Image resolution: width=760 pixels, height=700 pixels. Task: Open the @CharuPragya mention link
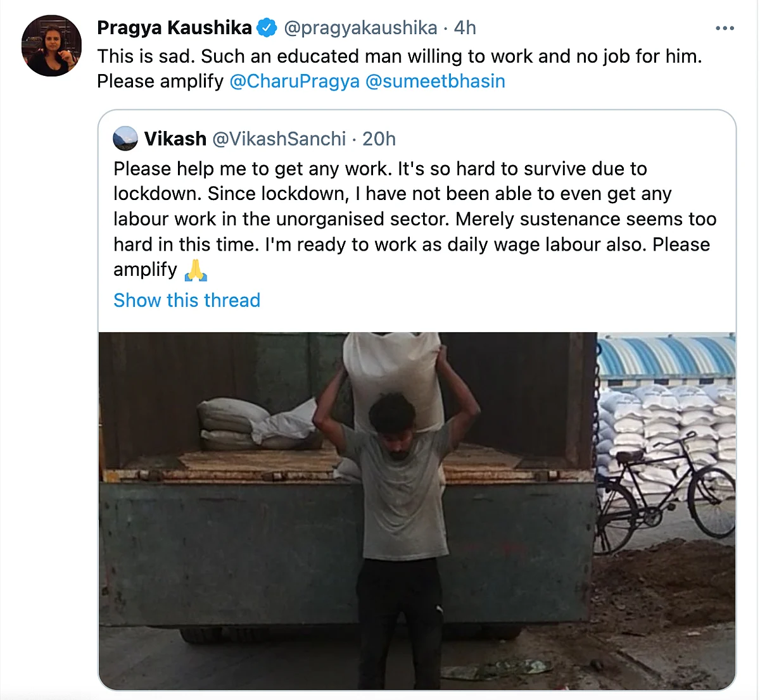[x=294, y=82]
